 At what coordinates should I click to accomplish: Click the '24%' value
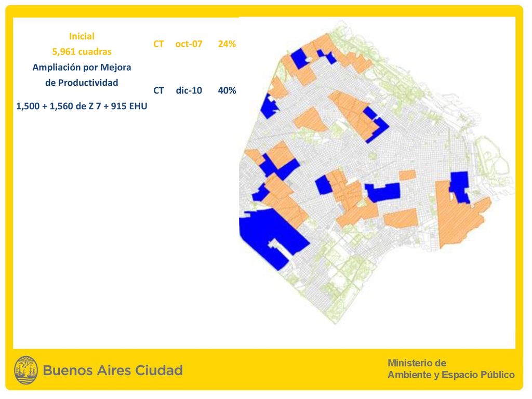227,44
